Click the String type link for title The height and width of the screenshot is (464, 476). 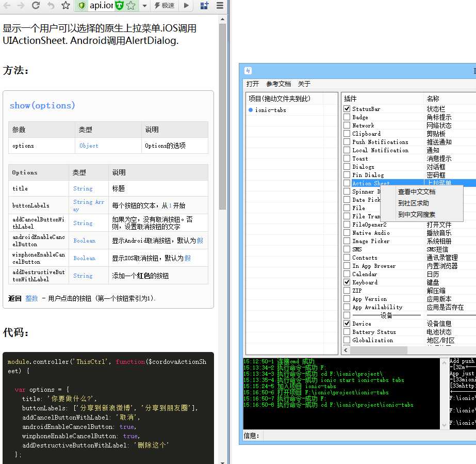[83, 188]
